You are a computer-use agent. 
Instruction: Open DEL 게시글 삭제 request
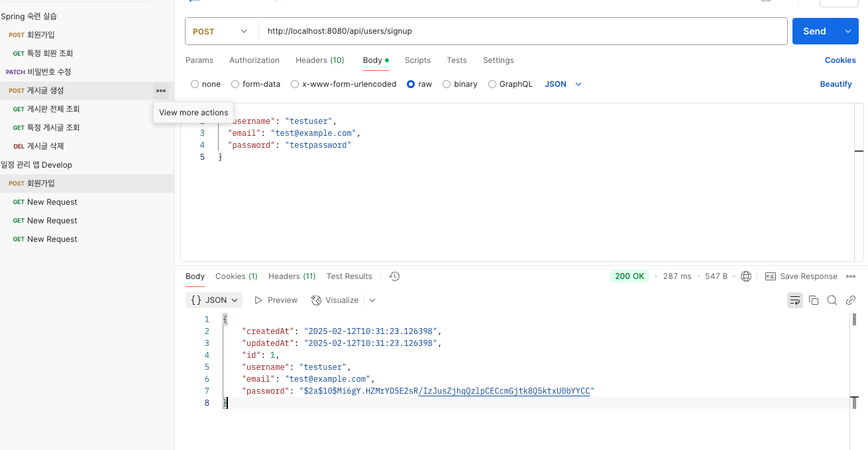point(87,146)
